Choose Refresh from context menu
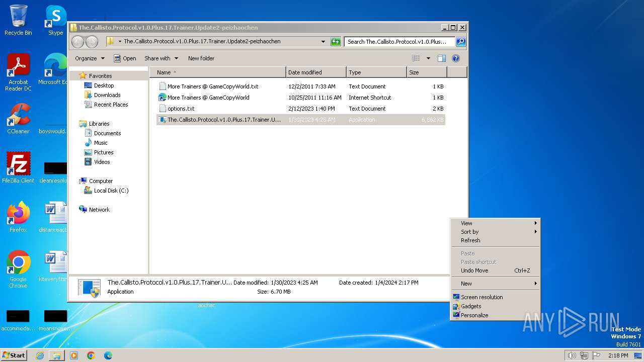 [495, 240]
